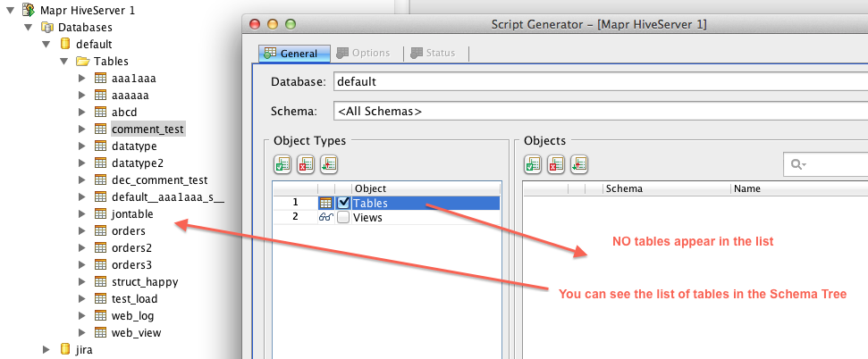This screenshot has width=868, height=359.
Task: Select the orders2 table in tree
Action: (131, 247)
